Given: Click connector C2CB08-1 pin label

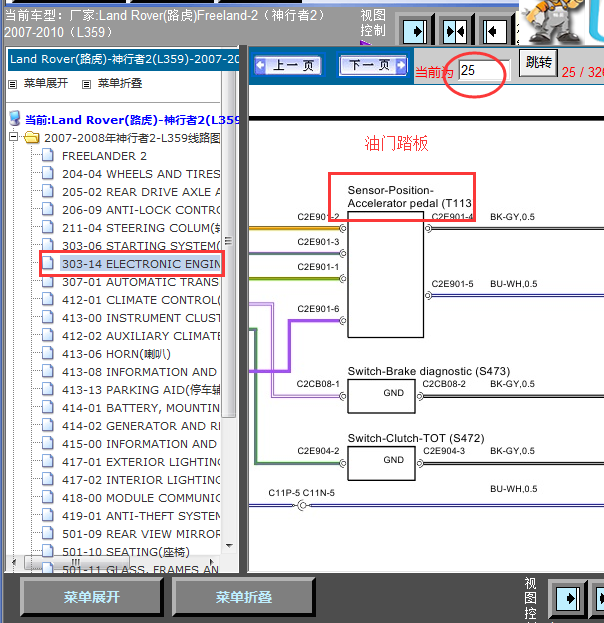Looking at the screenshot, I should click(x=318, y=384).
